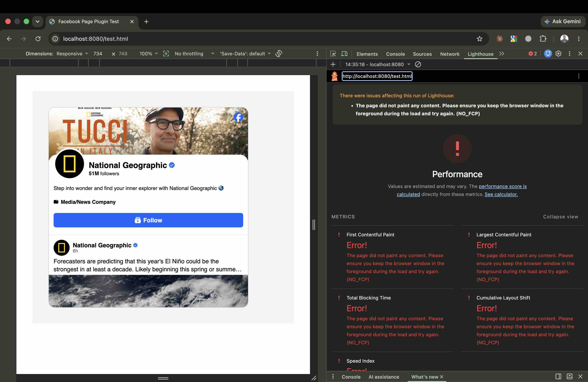Switch to the Elements tab
Image resolution: width=588 pixels, height=382 pixels.
click(367, 54)
